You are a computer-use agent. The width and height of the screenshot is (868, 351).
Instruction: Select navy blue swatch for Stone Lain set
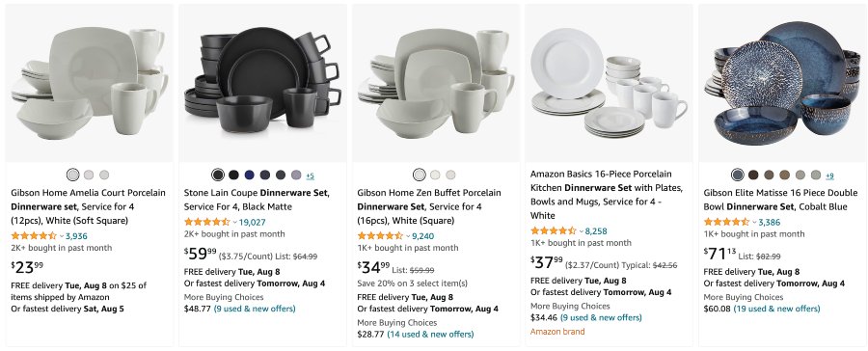(249, 175)
